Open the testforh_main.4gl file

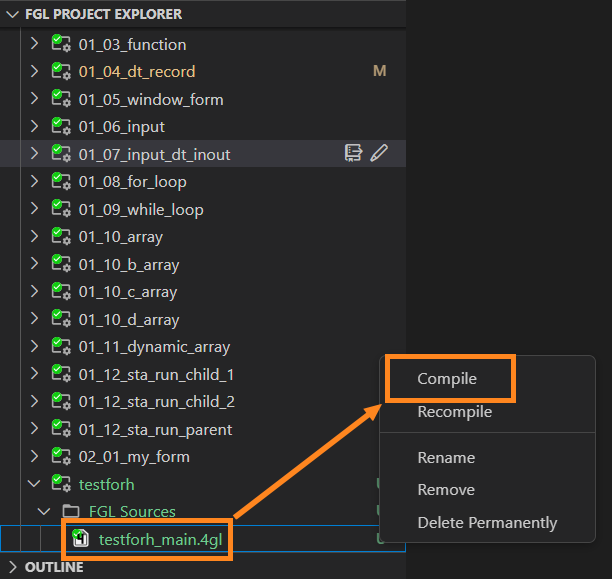155,539
